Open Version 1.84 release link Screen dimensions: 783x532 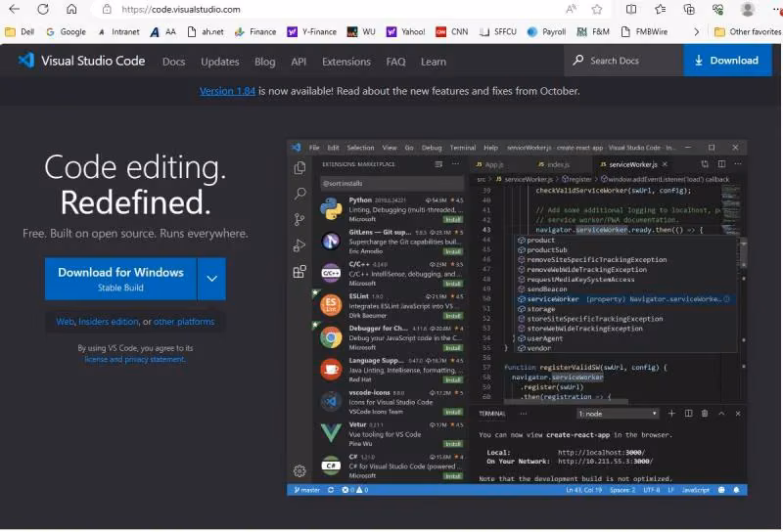tap(227, 91)
